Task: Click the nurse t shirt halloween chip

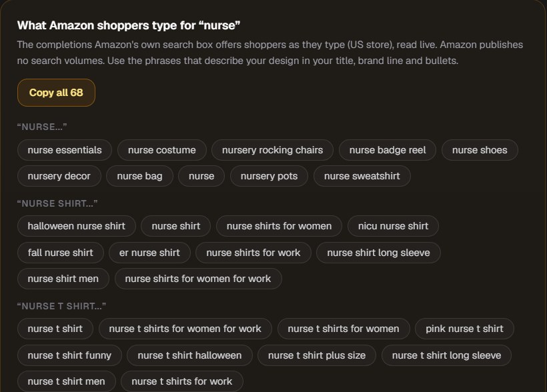Action: (x=189, y=355)
